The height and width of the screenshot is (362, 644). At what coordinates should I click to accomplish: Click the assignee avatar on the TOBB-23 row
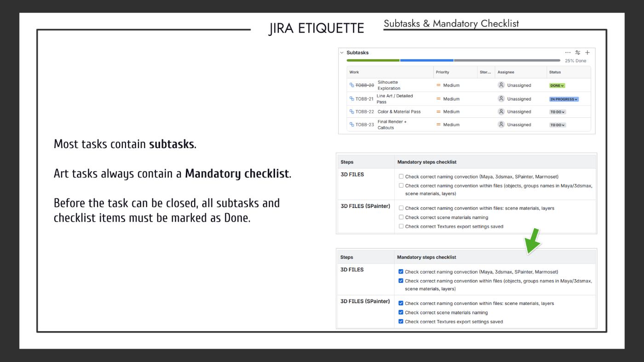click(501, 125)
